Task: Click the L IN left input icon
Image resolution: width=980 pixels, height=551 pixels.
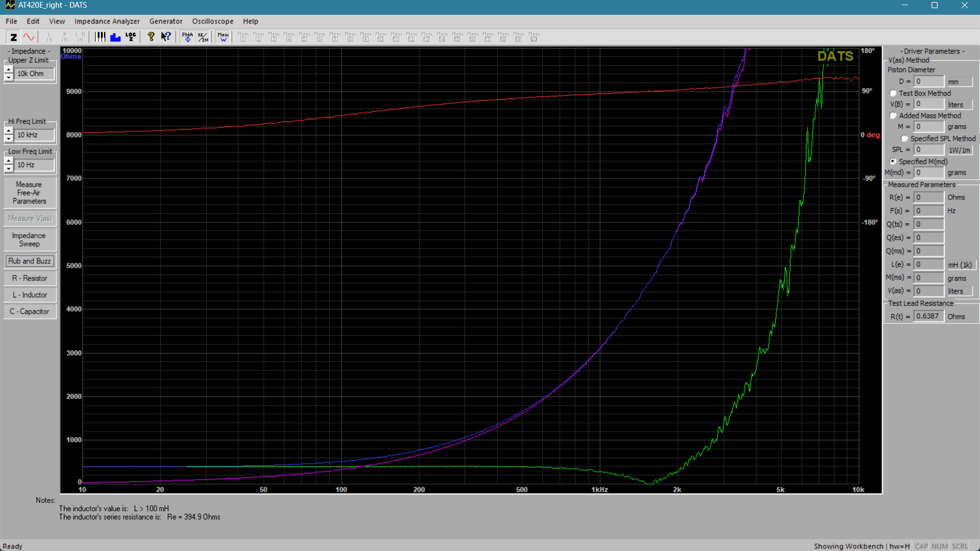Action: tap(50, 37)
